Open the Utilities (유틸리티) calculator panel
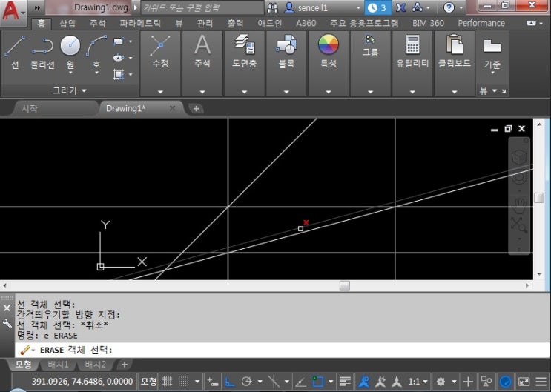Viewport: 551px width, 392px height. (412, 63)
